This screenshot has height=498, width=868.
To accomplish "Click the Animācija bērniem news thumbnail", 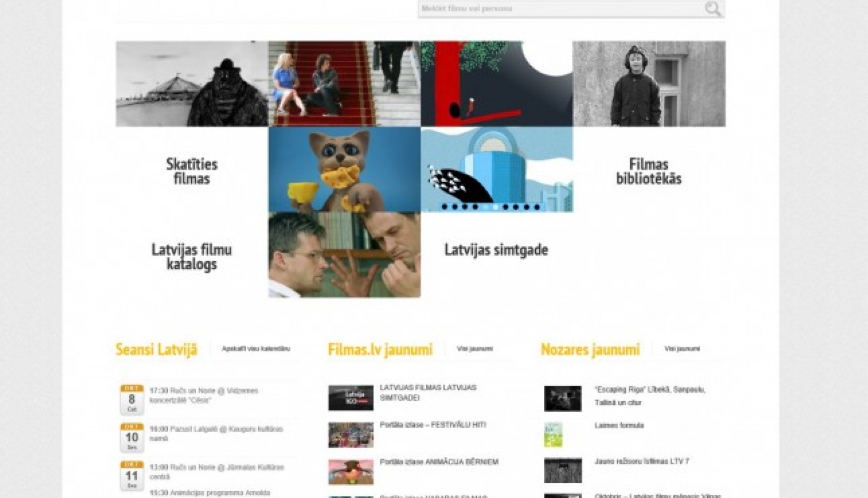I will click(351, 472).
